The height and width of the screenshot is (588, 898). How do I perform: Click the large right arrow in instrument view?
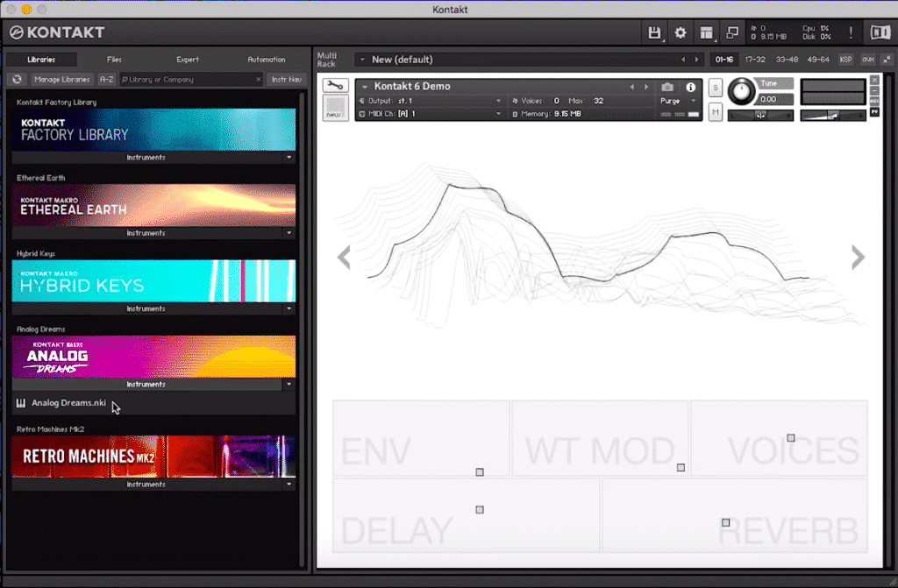point(858,257)
